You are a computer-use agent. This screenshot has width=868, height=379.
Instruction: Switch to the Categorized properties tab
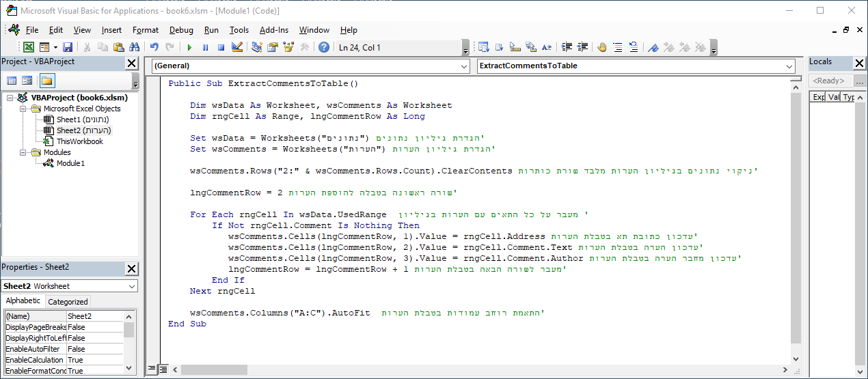tap(68, 301)
